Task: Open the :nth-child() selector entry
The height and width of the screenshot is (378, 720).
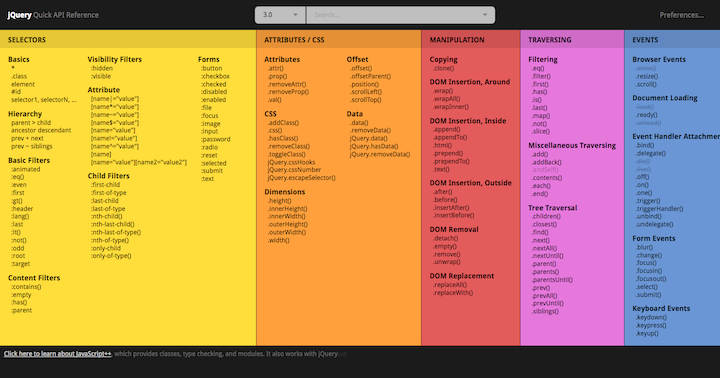Action: (x=107, y=216)
